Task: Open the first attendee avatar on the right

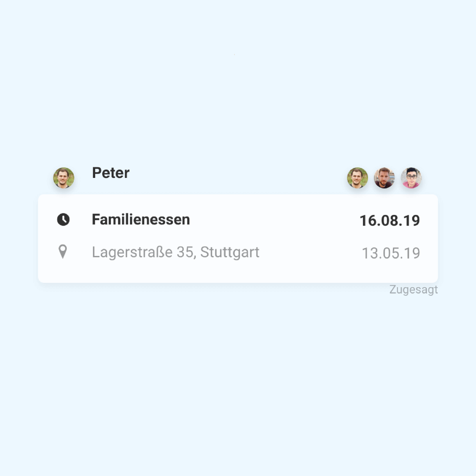Action: tap(357, 178)
